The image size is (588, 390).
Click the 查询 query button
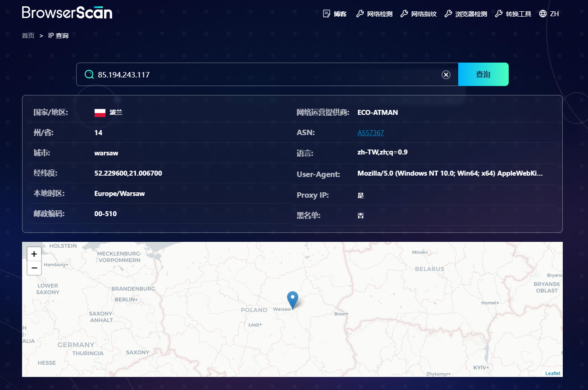coord(483,74)
